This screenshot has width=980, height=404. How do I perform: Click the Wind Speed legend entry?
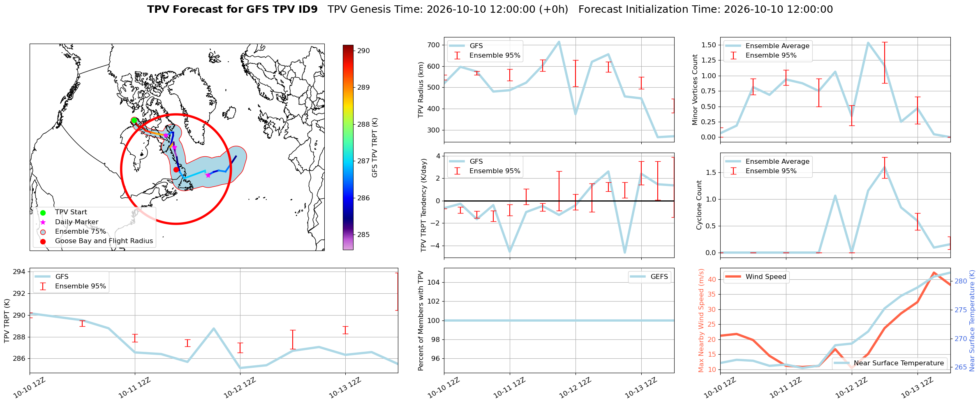pyautogui.click(x=756, y=277)
